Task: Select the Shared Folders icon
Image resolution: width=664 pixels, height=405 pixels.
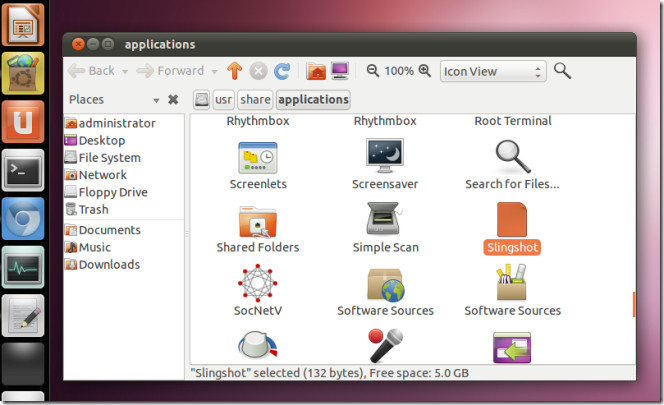Action: (x=257, y=222)
